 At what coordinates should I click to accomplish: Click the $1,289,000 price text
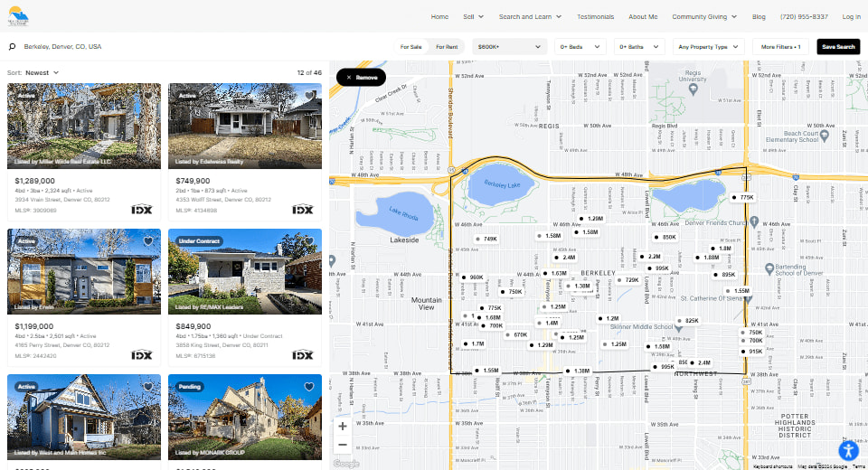[x=35, y=181]
